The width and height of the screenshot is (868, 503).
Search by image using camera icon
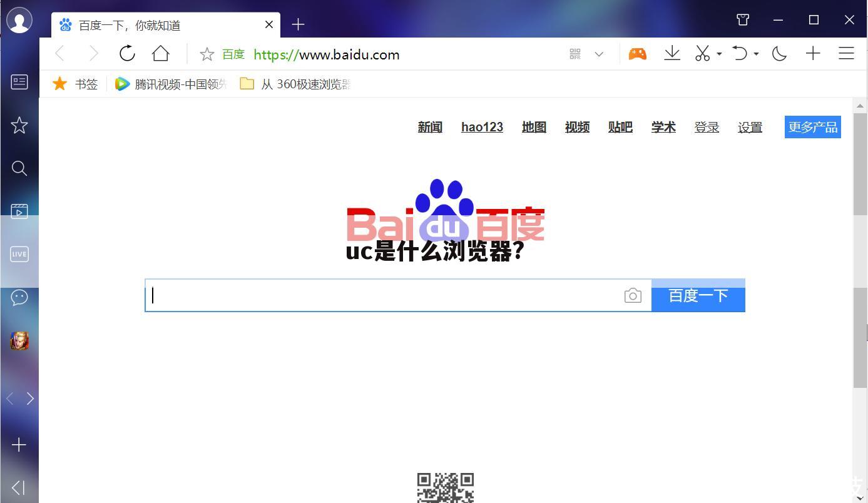633,295
